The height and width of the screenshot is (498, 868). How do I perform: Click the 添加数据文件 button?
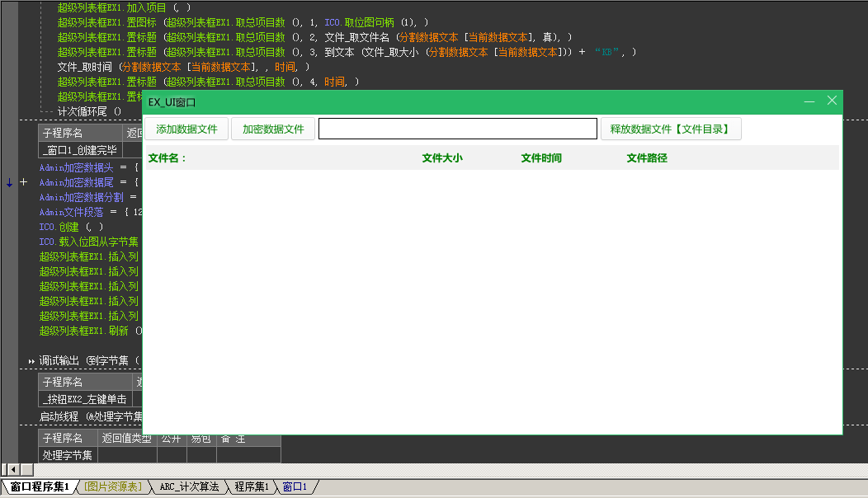click(x=186, y=129)
